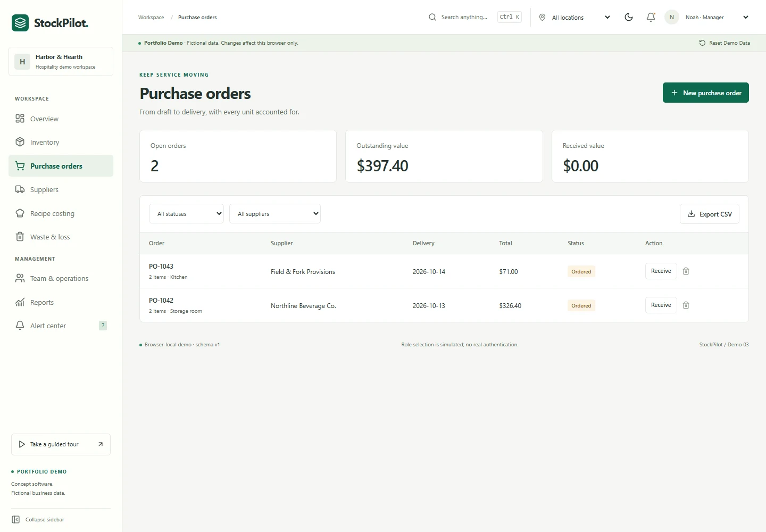Image resolution: width=766 pixels, height=532 pixels.
Task: Click the Delivery column header
Action: click(x=423, y=243)
